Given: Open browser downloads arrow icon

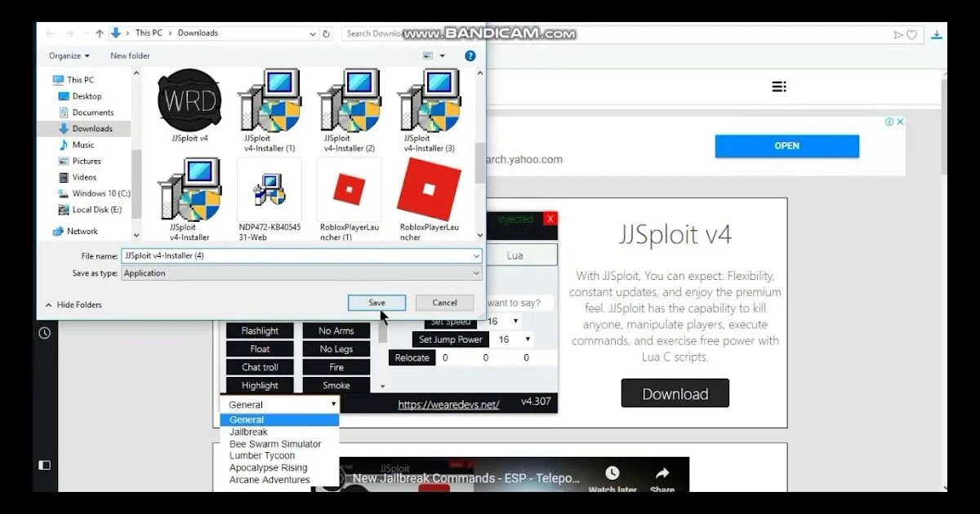Looking at the screenshot, I should coord(937,34).
